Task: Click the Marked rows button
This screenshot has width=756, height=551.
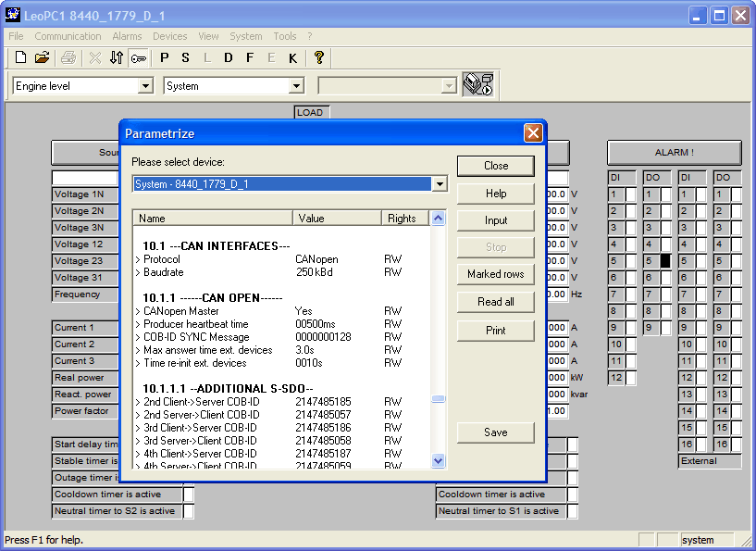Action: (496, 274)
